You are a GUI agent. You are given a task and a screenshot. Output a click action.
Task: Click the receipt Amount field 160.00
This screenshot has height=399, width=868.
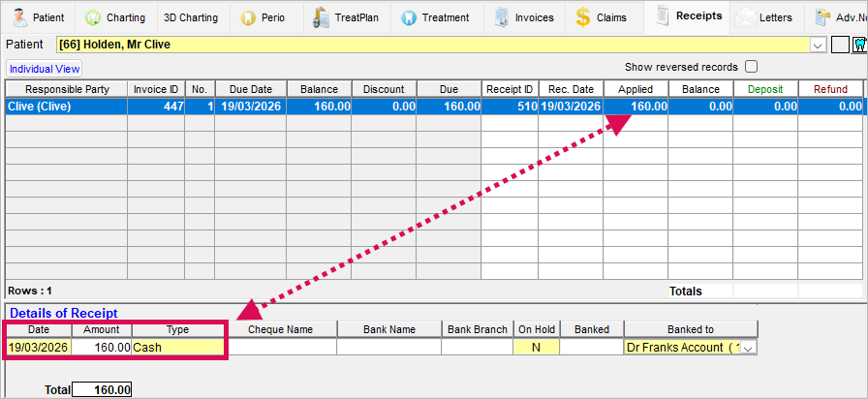[x=102, y=347]
